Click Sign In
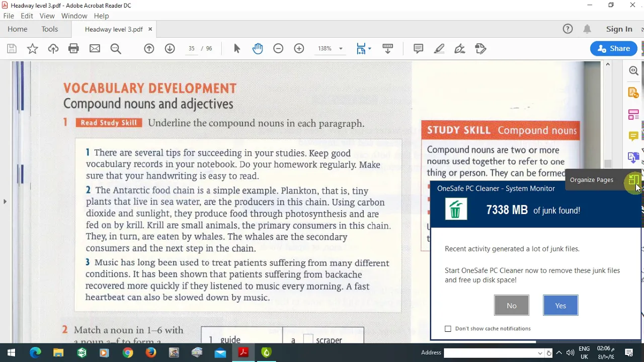The image size is (644, 362). [619, 29]
